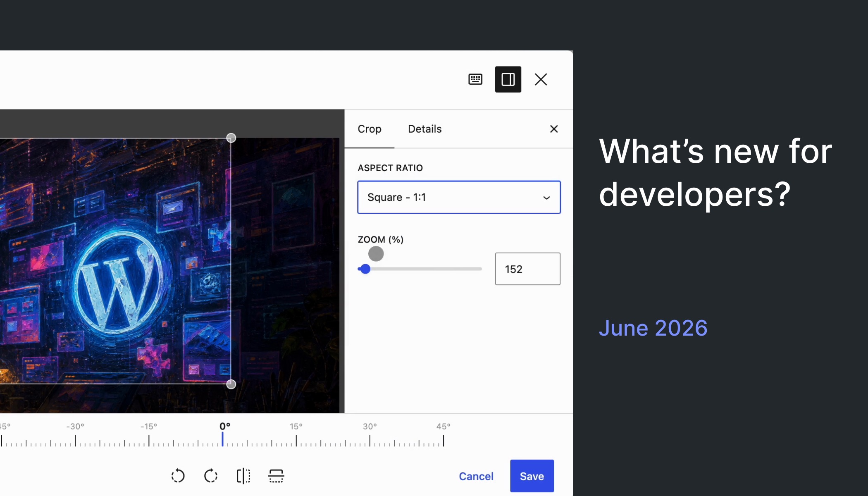Set rotation at the -15° ruler mark
868x496 pixels.
[x=149, y=440]
